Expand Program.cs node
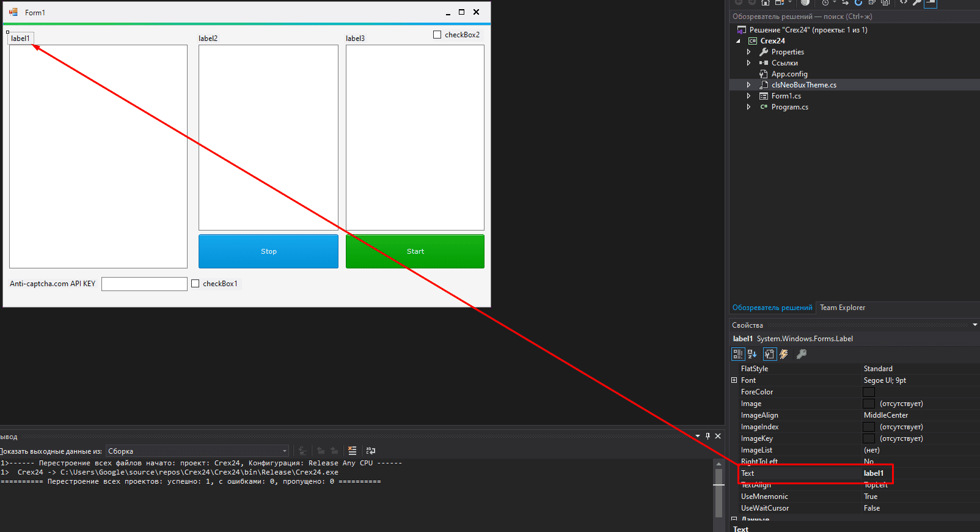The height and width of the screenshot is (532, 980). coord(748,107)
